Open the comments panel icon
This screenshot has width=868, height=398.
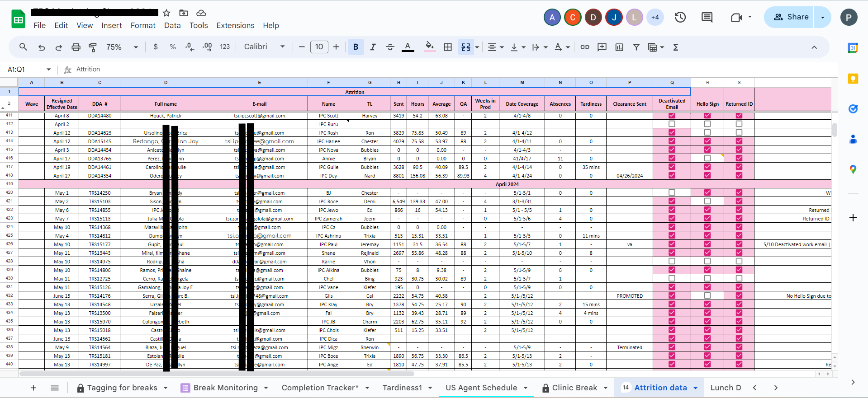[707, 18]
